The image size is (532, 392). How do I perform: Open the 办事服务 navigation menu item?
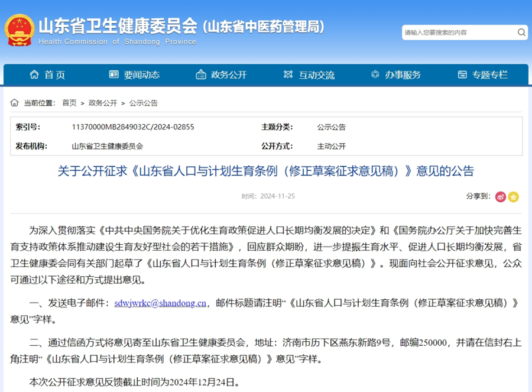pyautogui.click(x=403, y=74)
